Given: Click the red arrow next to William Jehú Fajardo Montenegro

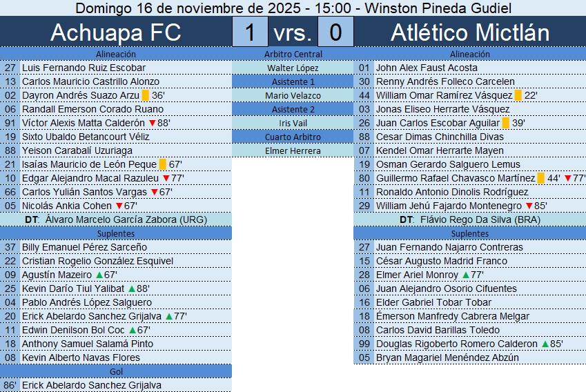Looking at the screenshot, I should 529,206.
